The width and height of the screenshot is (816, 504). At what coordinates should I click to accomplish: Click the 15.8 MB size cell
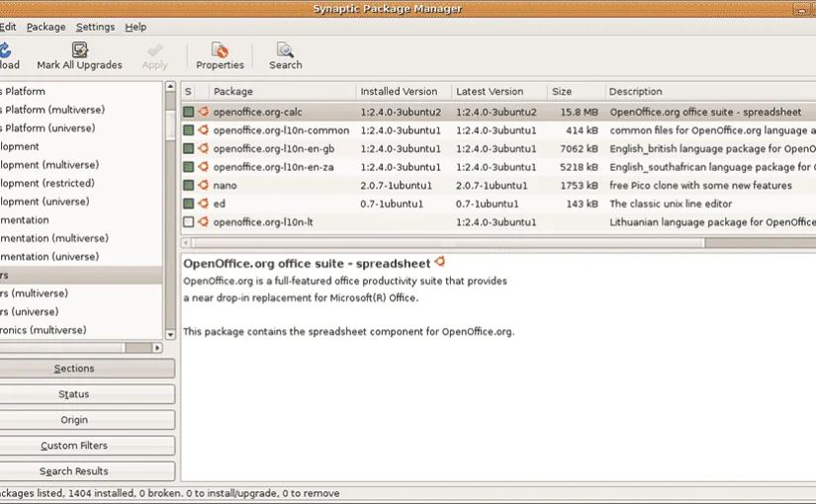[580, 112]
